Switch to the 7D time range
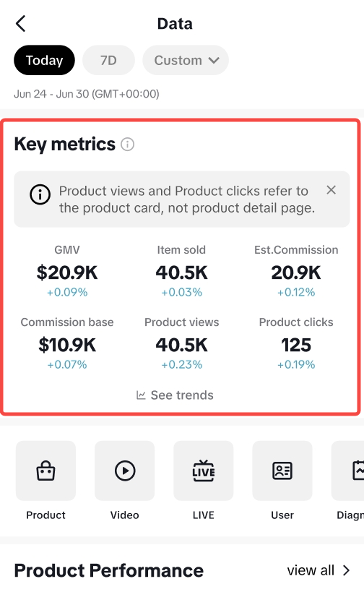The width and height of the screenshot is (364, 597). [108, 60]
